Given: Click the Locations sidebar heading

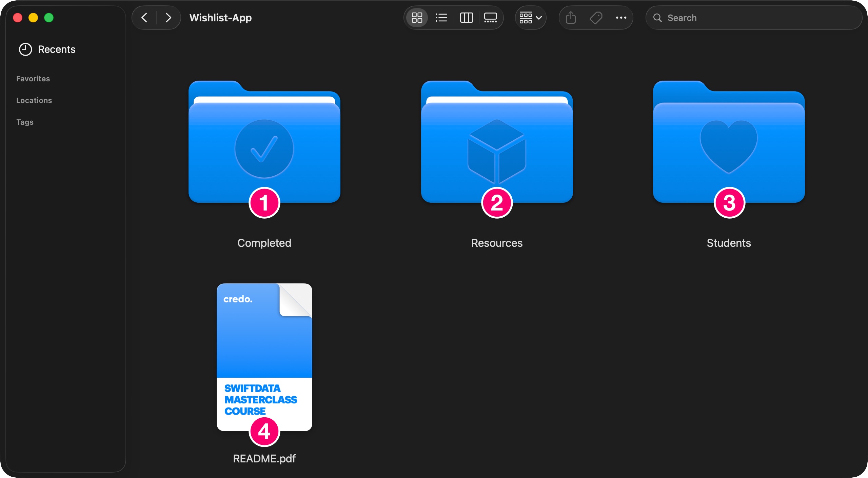Looking at the screenshot, I should pyautogui.click(x=34, y=100).
